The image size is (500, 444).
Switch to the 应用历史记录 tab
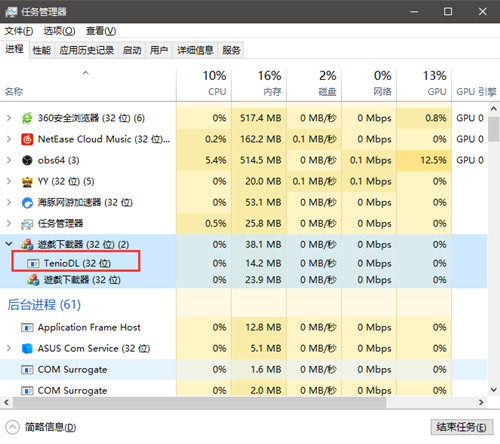[86, 50]
